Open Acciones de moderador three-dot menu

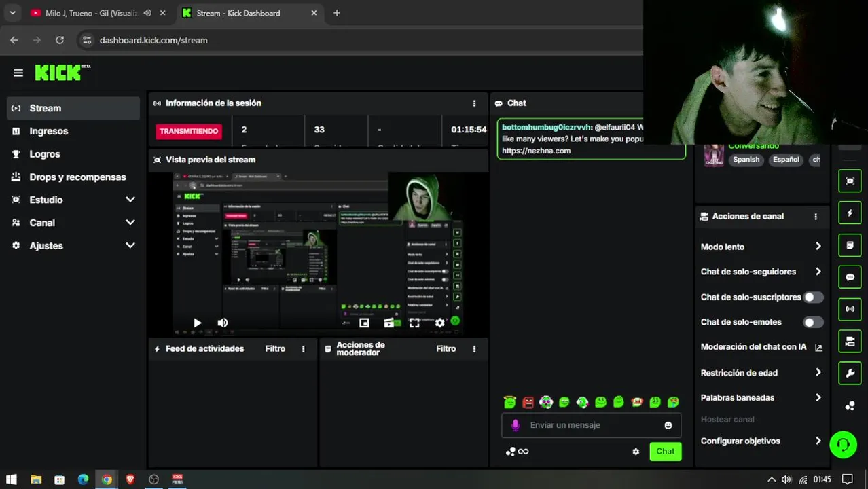tap(474, 349)
